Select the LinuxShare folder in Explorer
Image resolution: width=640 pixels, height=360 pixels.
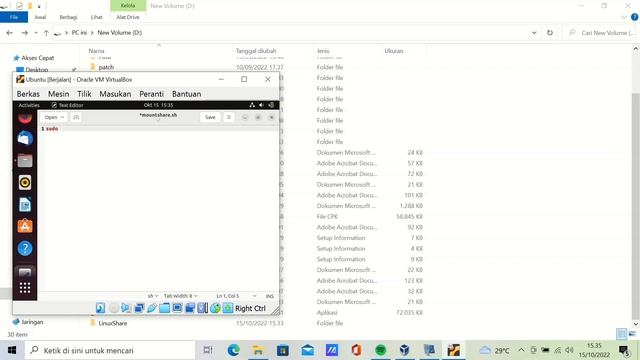pos(113,323)
